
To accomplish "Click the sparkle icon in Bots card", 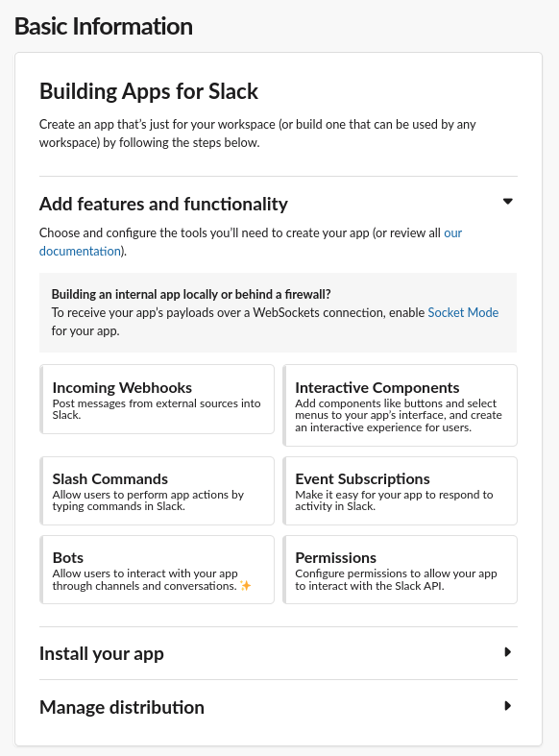I will tap(245, 586).
